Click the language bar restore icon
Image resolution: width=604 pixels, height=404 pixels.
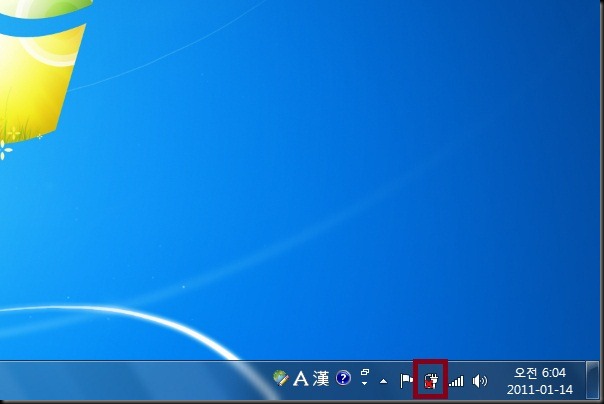tap(365, 372)
